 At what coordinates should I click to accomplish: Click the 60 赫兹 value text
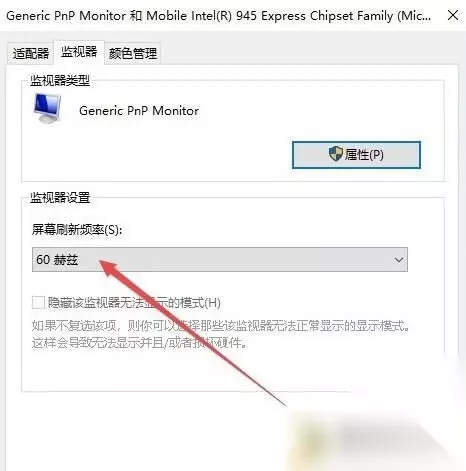(x=57, y=259)
